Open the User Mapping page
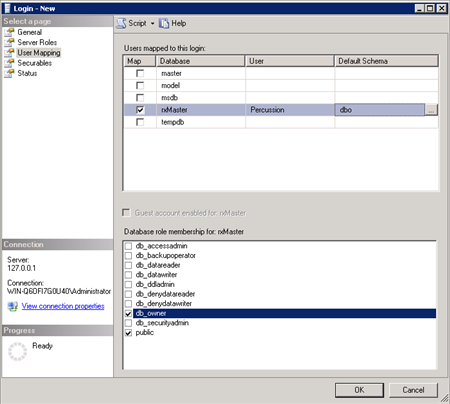The height and width of the screenshot is (404, 450). click(x=39, y=53)
